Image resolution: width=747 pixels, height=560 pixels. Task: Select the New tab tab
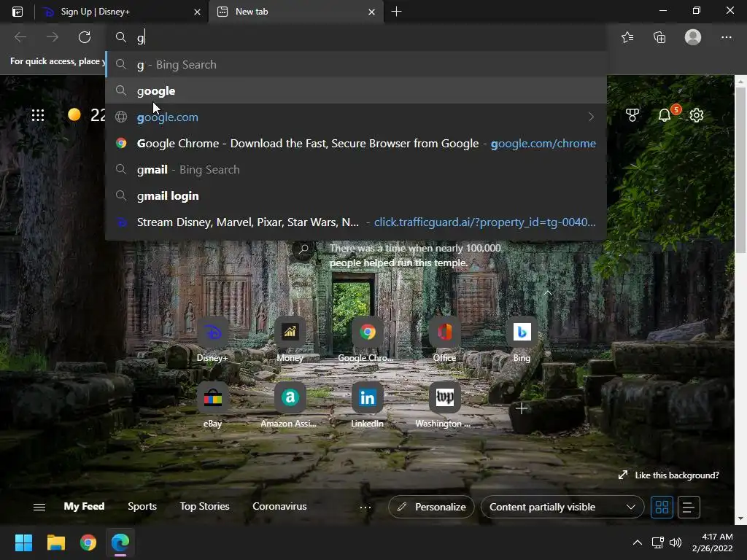click(x=296, y=12)
